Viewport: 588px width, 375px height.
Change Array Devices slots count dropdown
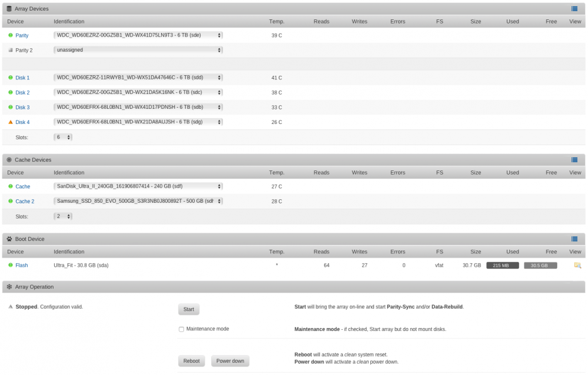[63, 138]
